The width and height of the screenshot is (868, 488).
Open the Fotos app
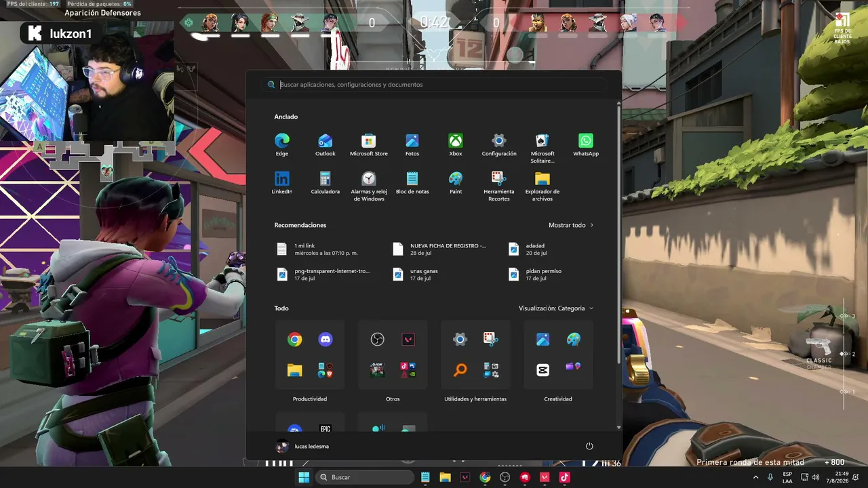(x=412, y=144)
